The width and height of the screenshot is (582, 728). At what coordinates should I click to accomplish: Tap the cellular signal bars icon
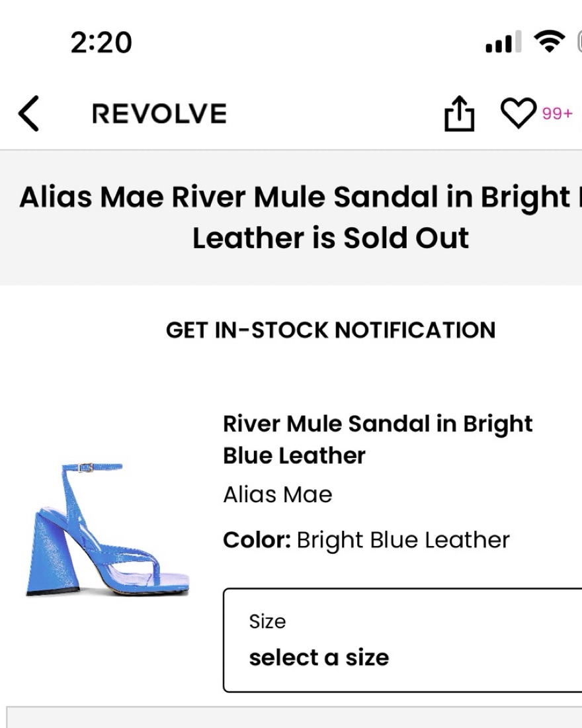click(x=503, y=42)
